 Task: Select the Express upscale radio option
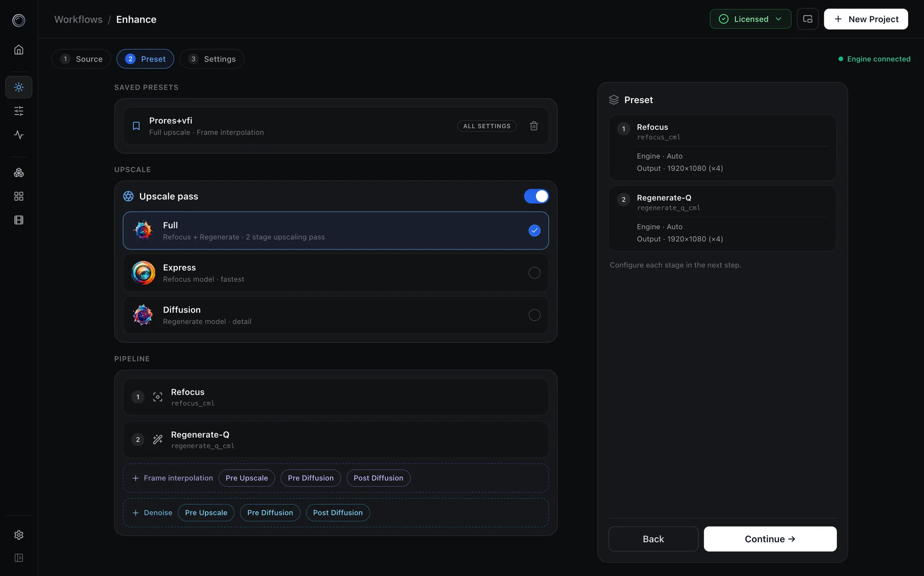534,273
